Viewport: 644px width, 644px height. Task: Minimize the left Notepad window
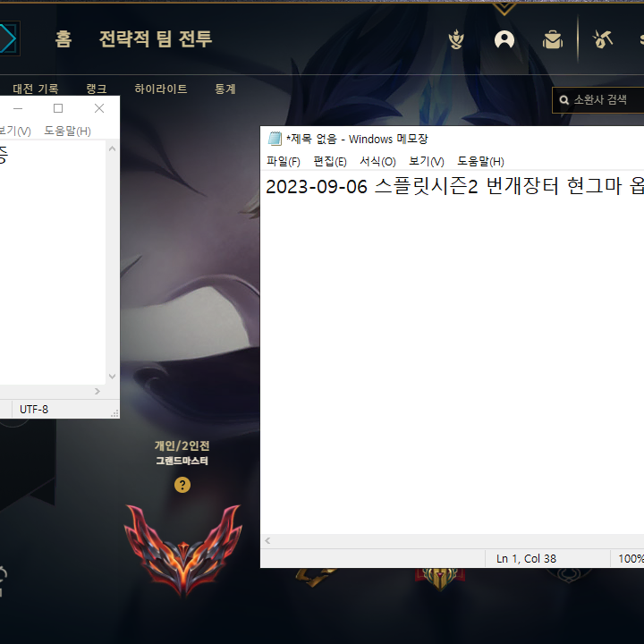coord(18,108)
